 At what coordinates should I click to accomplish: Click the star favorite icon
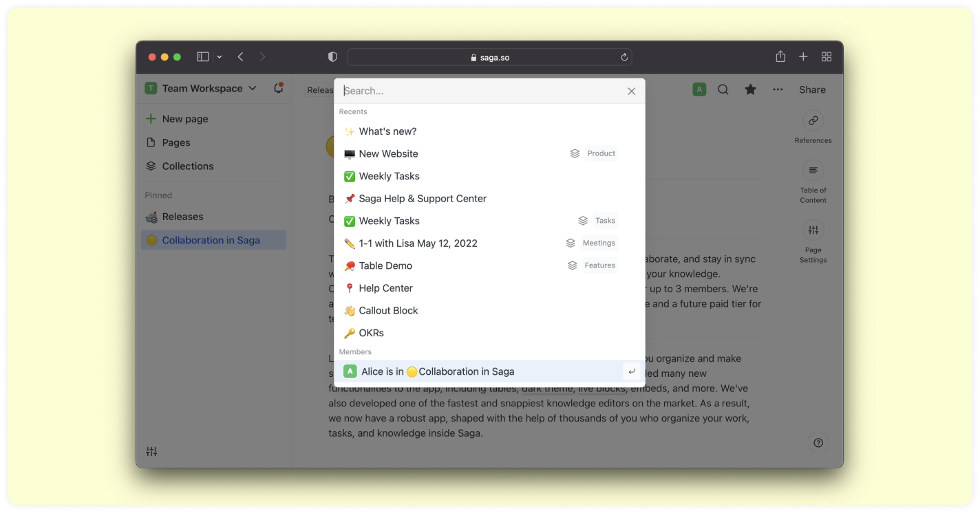tap(750, 89)
